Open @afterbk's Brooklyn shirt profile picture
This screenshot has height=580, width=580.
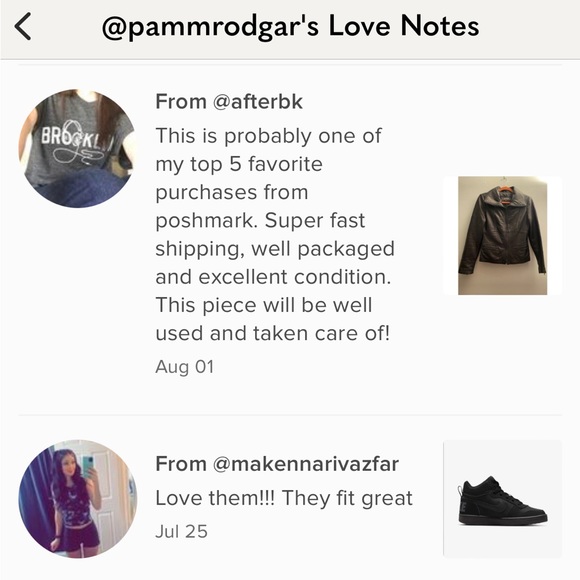click(x=78, y=148)
